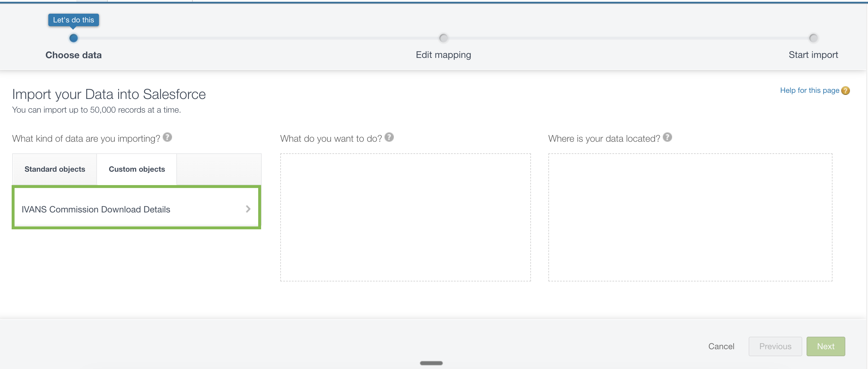Click the green Next button
The width and height of the screenshot is (868, 369).
point(826,346)
